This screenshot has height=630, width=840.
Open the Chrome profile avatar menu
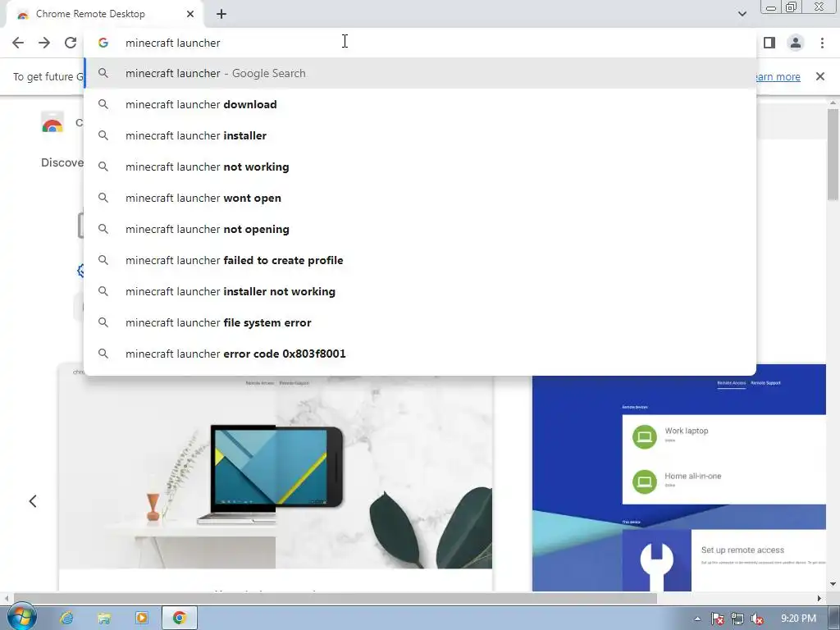(x=796, y=43)
